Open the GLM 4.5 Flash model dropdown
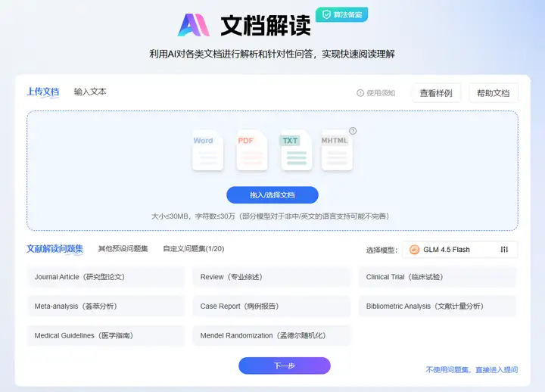Screen dimensions: 545x392 pos(460,250)
